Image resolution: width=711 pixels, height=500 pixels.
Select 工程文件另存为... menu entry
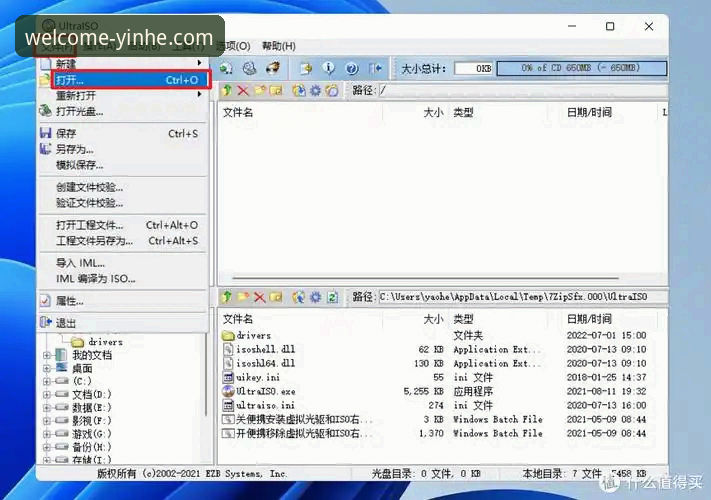(122, 241)
